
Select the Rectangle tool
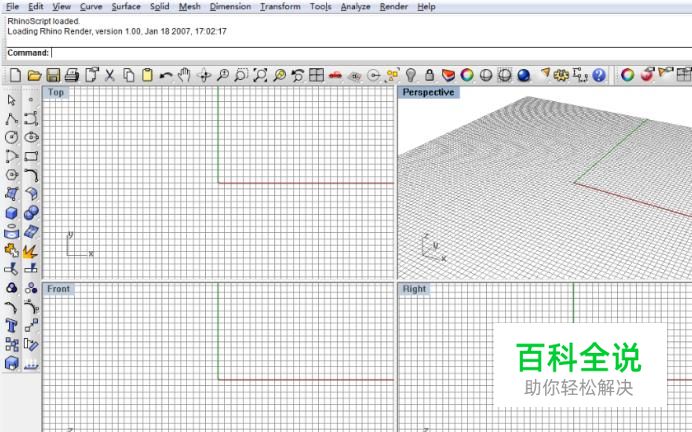click(31, 156)
